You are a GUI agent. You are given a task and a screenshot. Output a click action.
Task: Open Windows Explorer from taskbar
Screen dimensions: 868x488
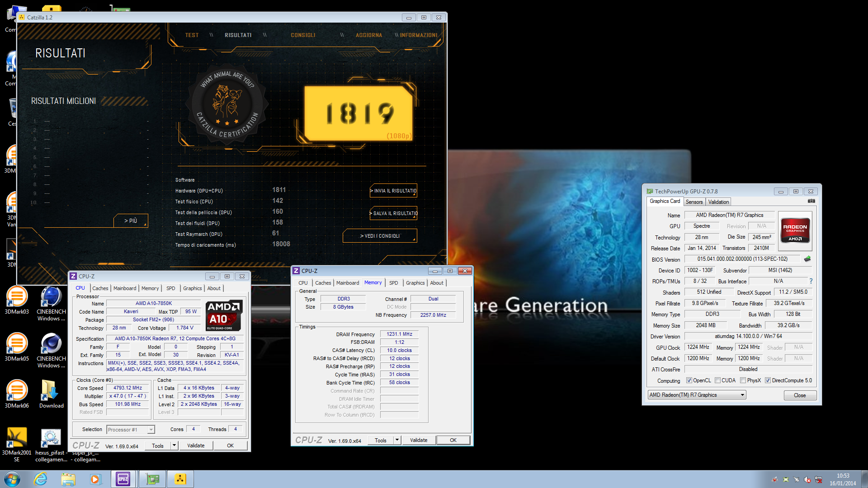pyautogui.click(x=68, y=479)
